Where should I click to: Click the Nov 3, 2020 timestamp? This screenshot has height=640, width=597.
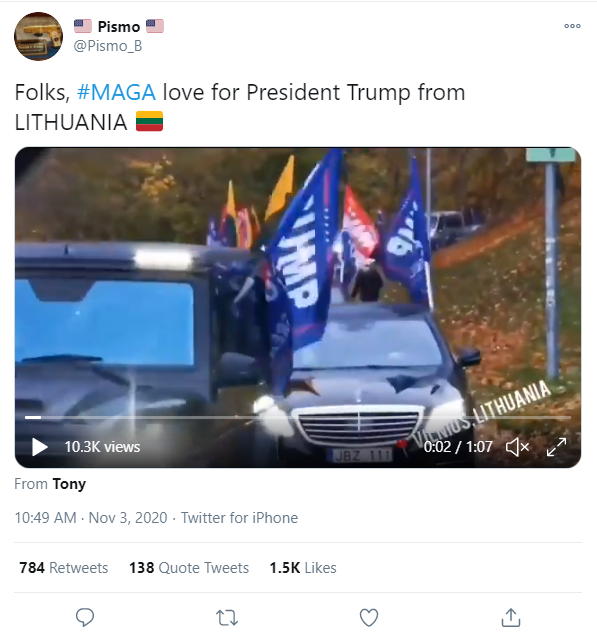128,518
